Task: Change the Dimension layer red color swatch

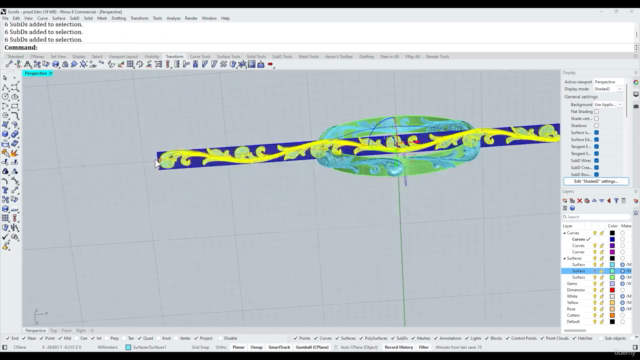Action: pyautogui.click(x=612, y=290)
